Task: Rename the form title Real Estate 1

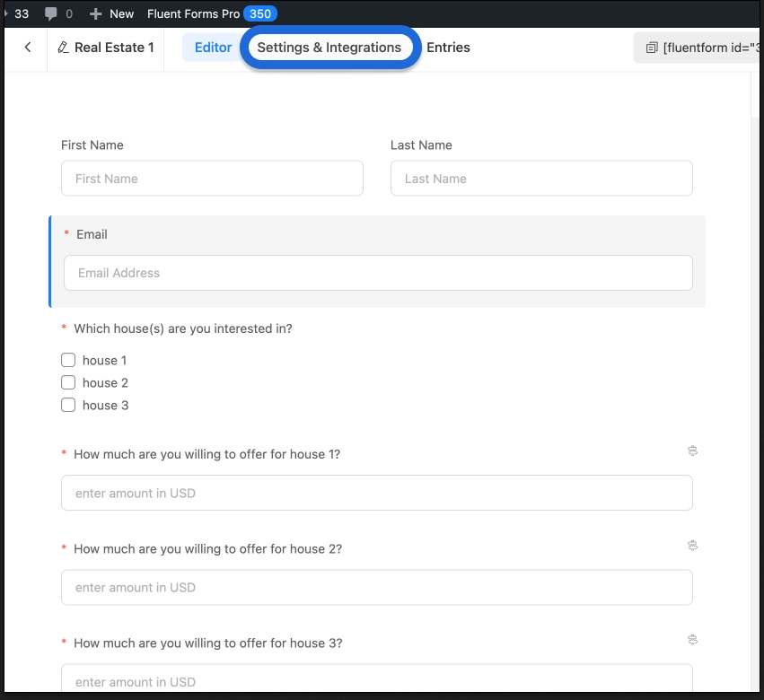Action: coord(114,48)
